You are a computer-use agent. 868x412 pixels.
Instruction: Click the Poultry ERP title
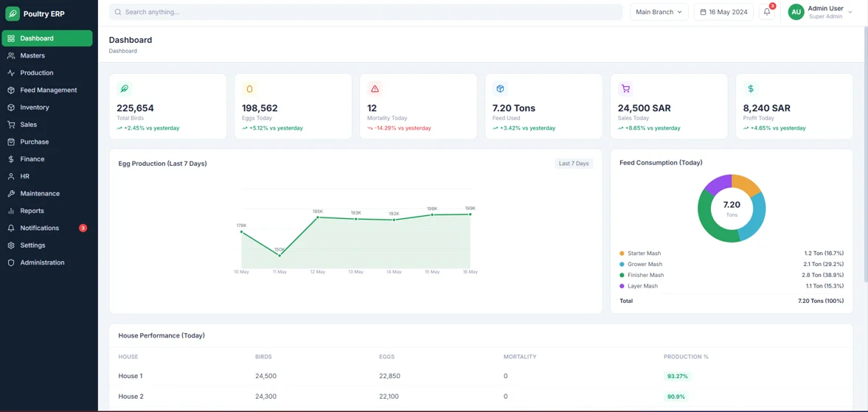click(44, 14)
